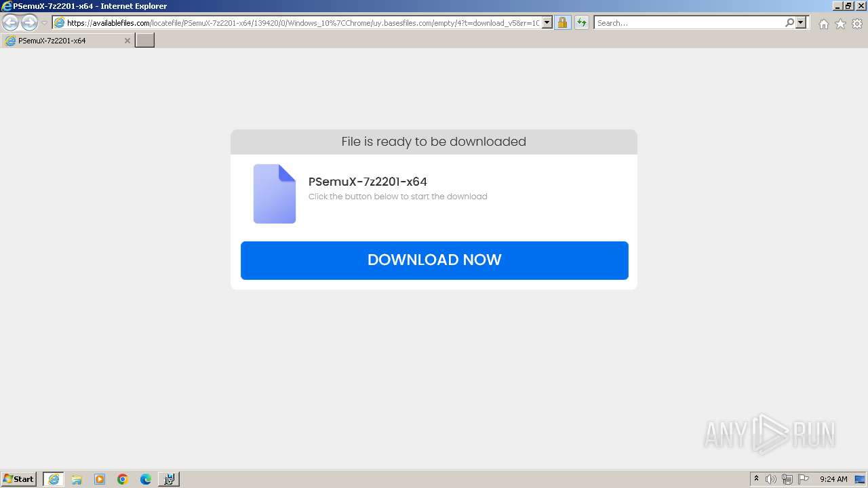This screenshot has width=868, height=488.
Task: Open Favorites star icon
Action: tap(840, 24)
